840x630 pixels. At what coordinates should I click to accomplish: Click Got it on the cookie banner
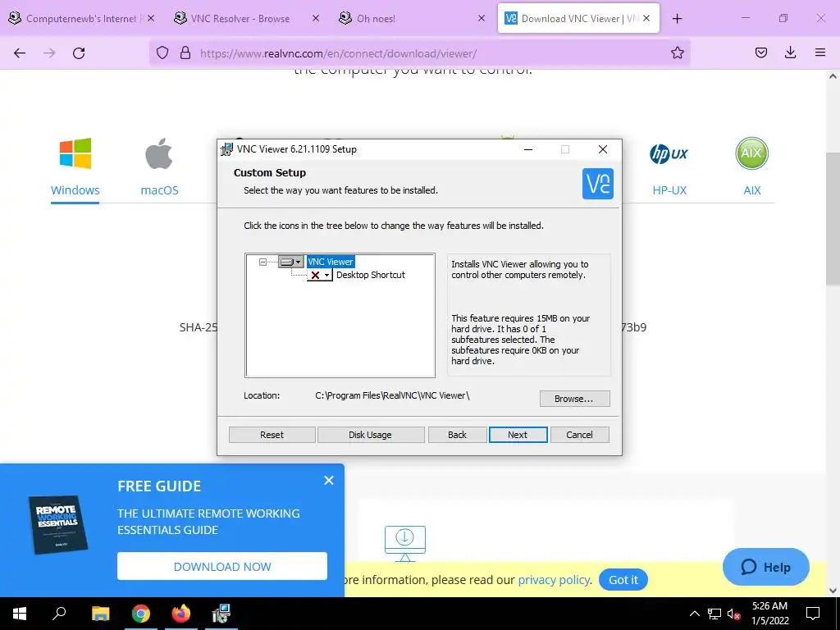623,580
